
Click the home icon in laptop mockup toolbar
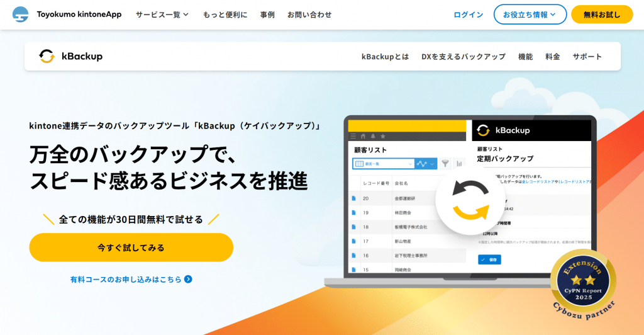tap(363, 136)
